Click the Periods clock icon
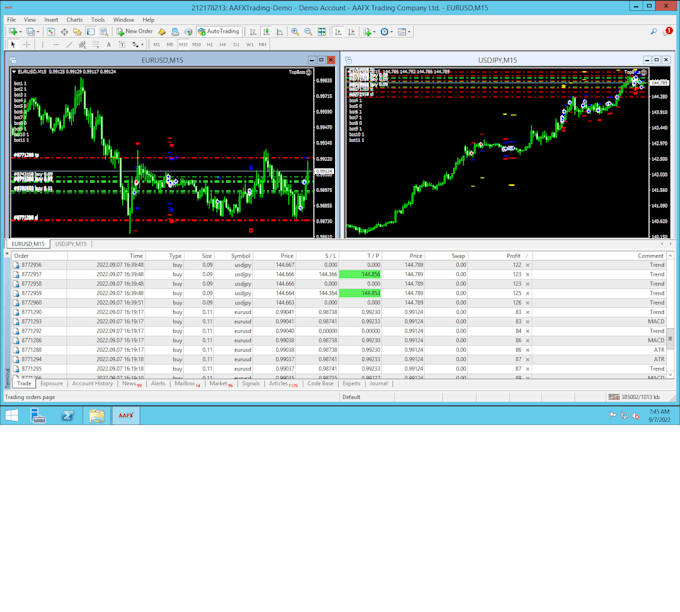The image size is (680, 612). [x=384, y=32]
